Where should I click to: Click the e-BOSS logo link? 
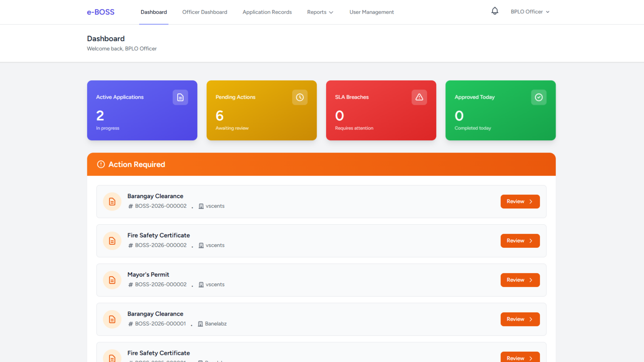click(x=101, y=12)
